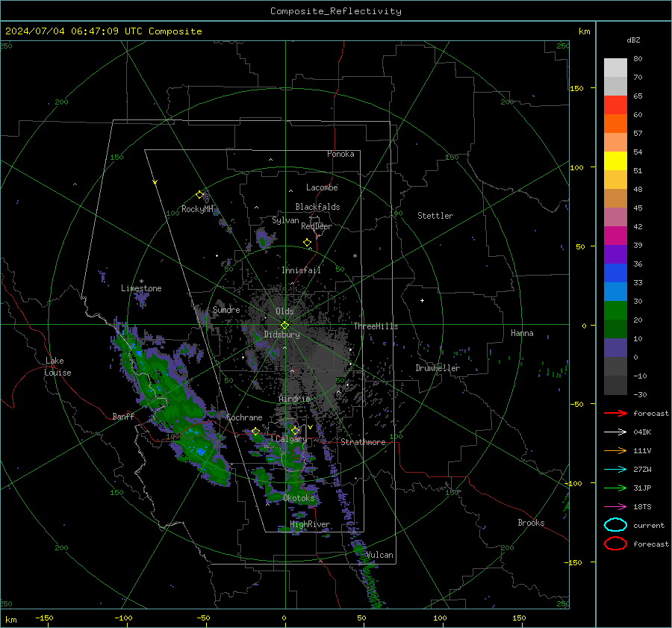Click the Stettler label
Image resolution: width=672 pixels, height=628 pixels.
coord(435,216)
